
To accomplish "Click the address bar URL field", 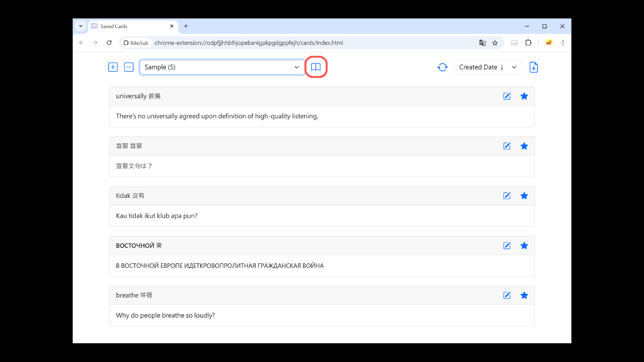I will [x=302, y=43].
